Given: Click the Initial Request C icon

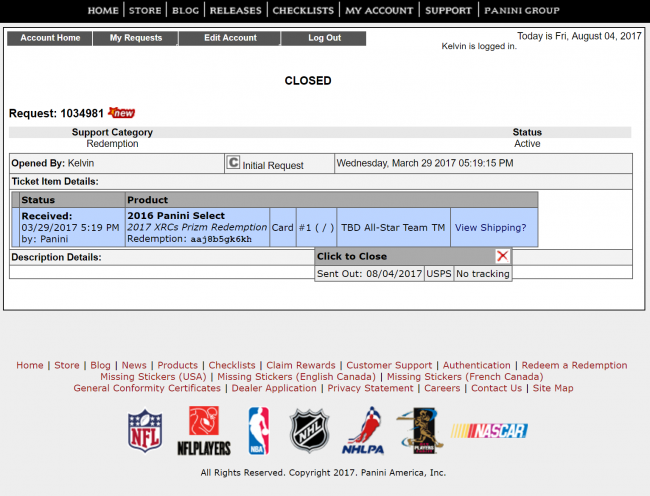Looking at the screenshot, I should [x=233, y=163].
